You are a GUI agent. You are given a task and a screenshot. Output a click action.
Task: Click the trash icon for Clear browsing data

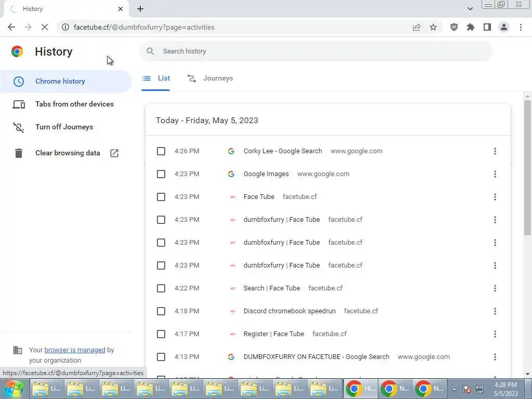pyautogui.click(x=19, y=153)
